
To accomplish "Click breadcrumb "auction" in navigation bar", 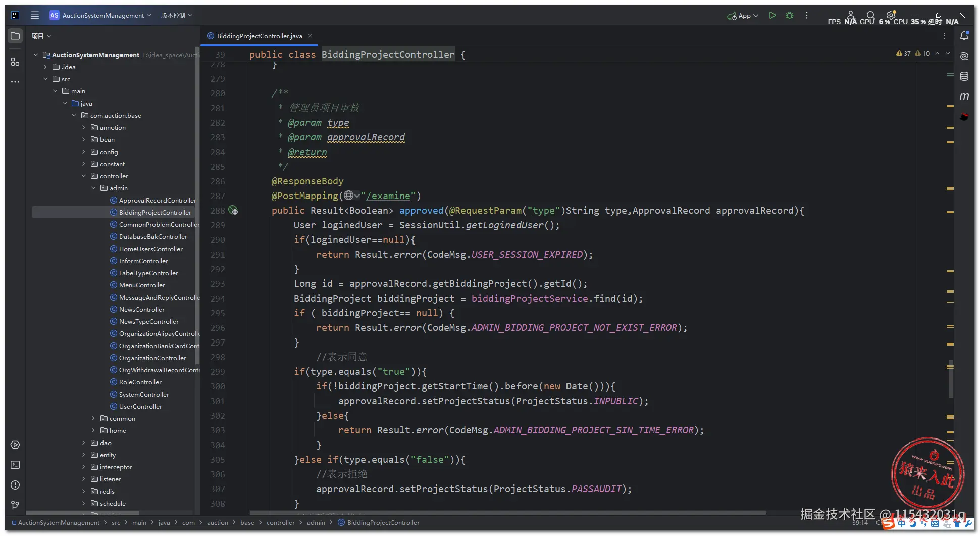I will click(x=217, y=522).
